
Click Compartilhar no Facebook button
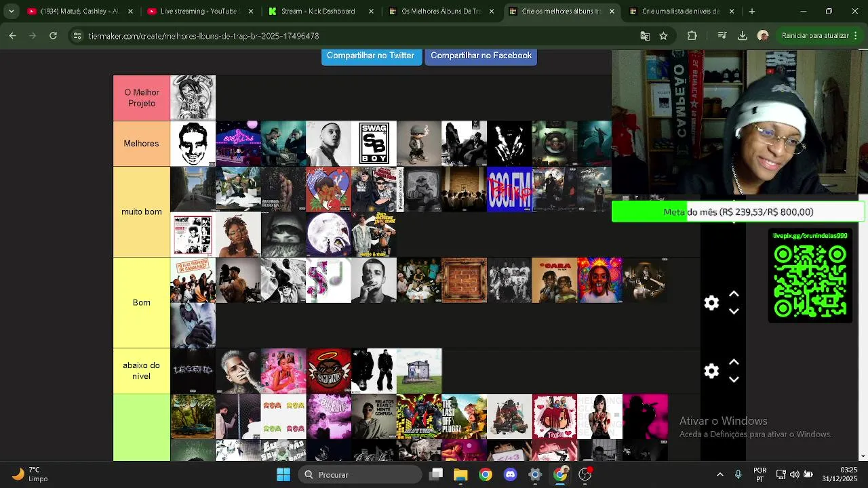(x=481, y=56)
